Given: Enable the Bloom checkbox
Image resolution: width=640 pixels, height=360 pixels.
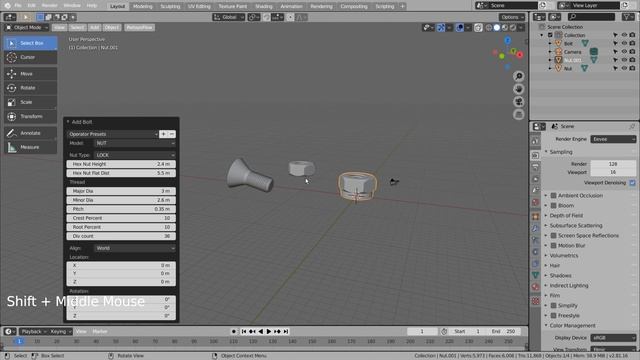Looking at the screenshot, I should point(553,206).
